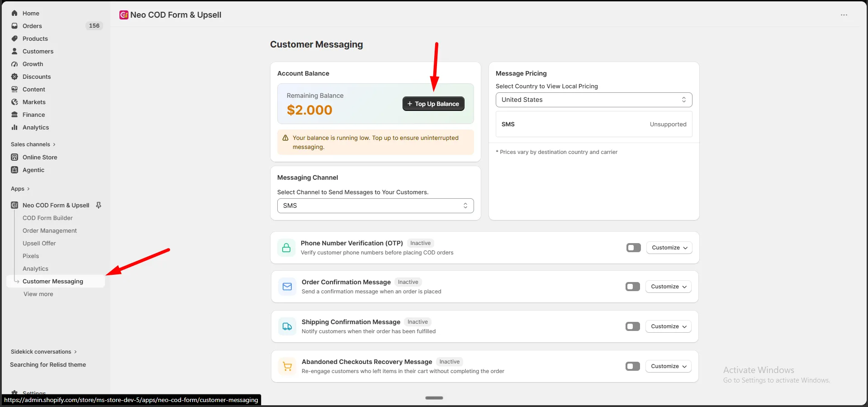868x407 pixels.
Task: Open the SMS messaging channel dropdown
Action: pyautogui.click(x=375, y=206)
